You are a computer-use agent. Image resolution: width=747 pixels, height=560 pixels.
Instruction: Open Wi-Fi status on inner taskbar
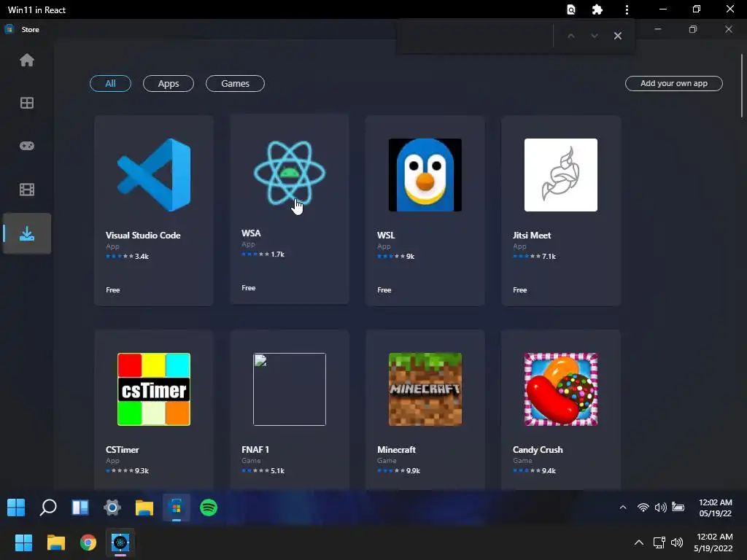click(x=643, y=507)
